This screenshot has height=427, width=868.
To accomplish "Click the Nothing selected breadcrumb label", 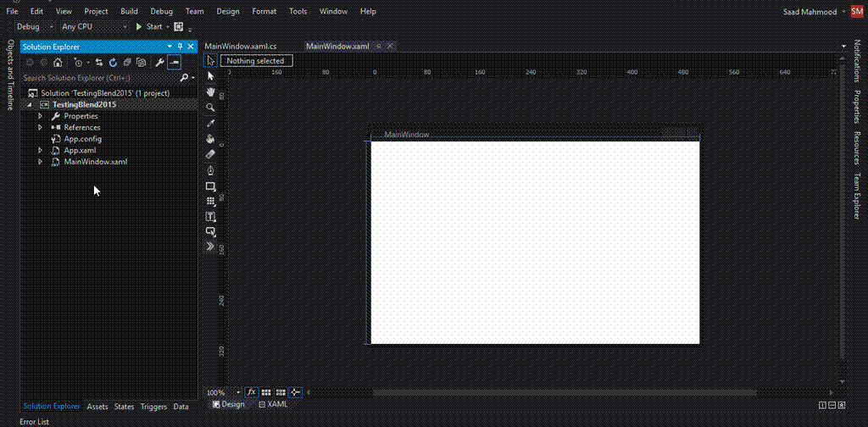I will pyautogui.click(x=256, y=61).
